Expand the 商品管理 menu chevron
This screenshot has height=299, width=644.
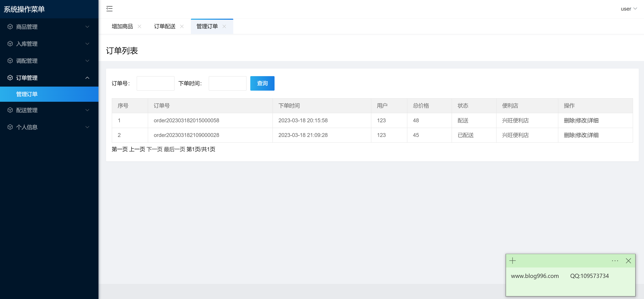click(x=87, y=27)
